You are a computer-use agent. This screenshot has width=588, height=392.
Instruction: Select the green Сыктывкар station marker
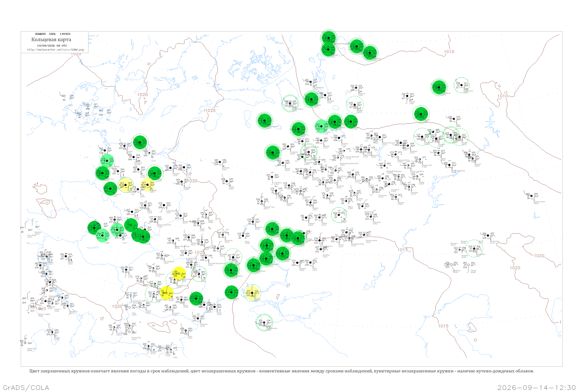(x=439, y=87)
